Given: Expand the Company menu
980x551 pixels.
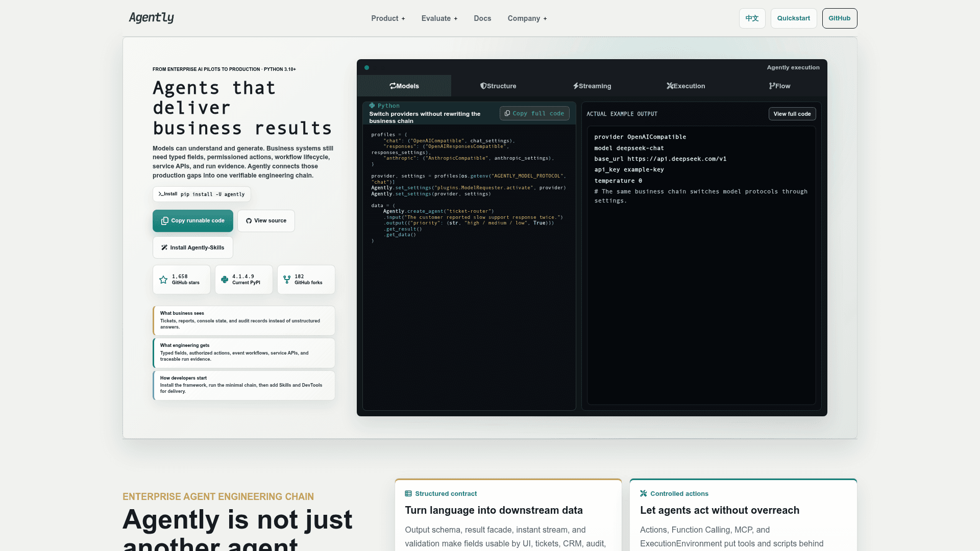Looking at the screenshot, I should 527,18.
